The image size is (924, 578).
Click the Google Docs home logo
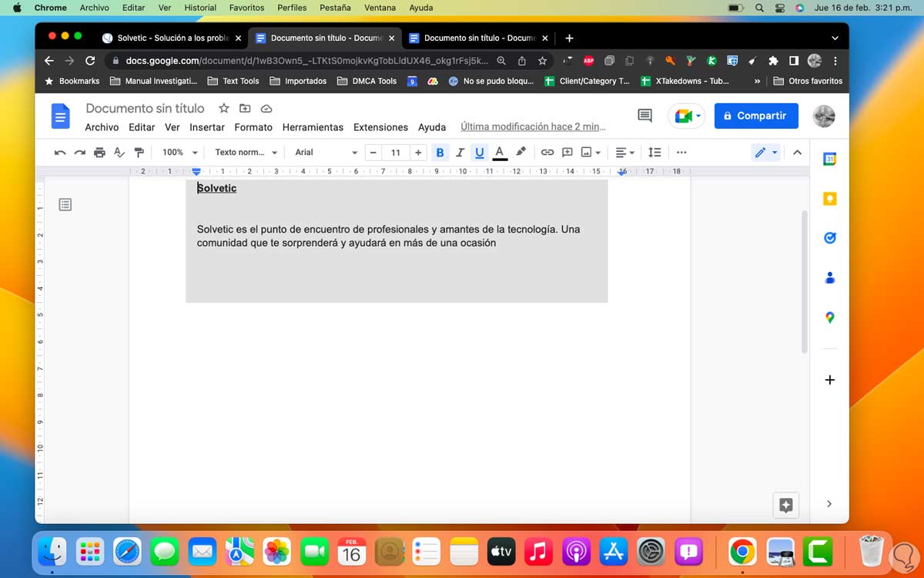pyautogui.click(x=60, y=116)
